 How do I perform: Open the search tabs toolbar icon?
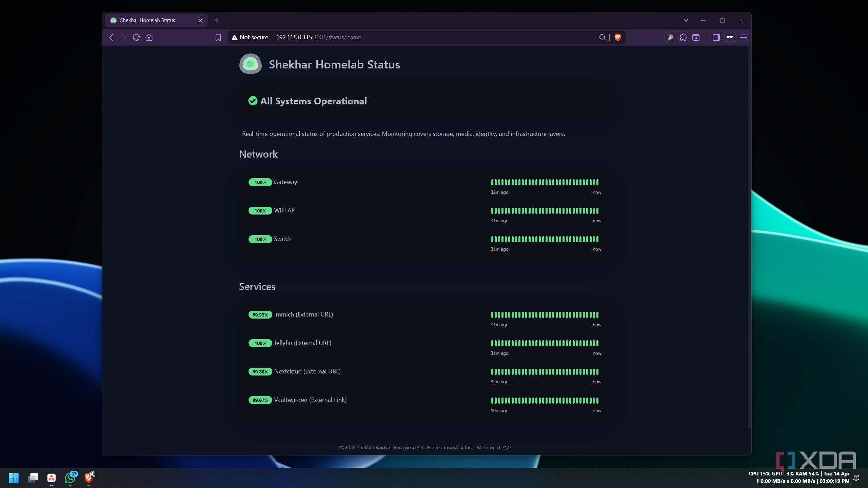tap(696, 37)
